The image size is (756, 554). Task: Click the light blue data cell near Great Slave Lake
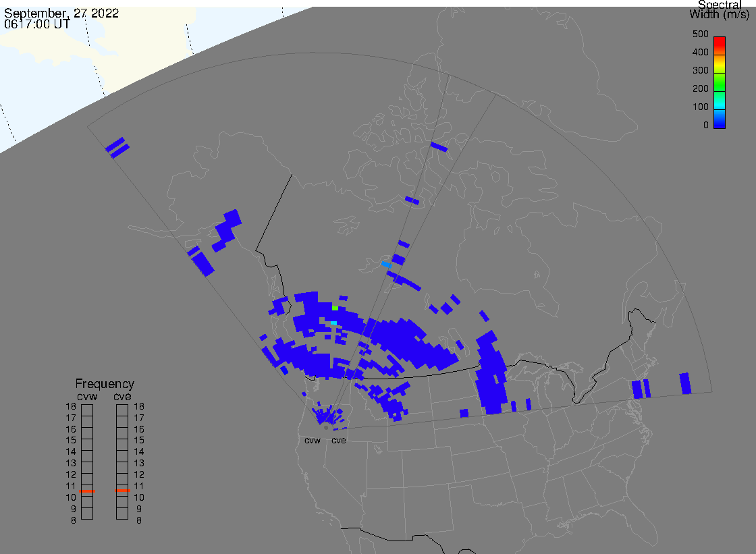point(386,265)
